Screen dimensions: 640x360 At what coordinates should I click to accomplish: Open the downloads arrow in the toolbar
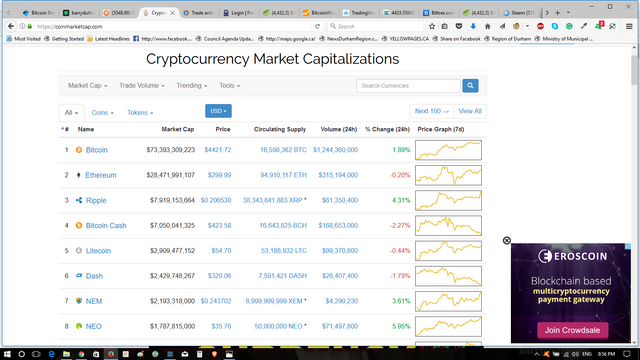pos(473,26)
